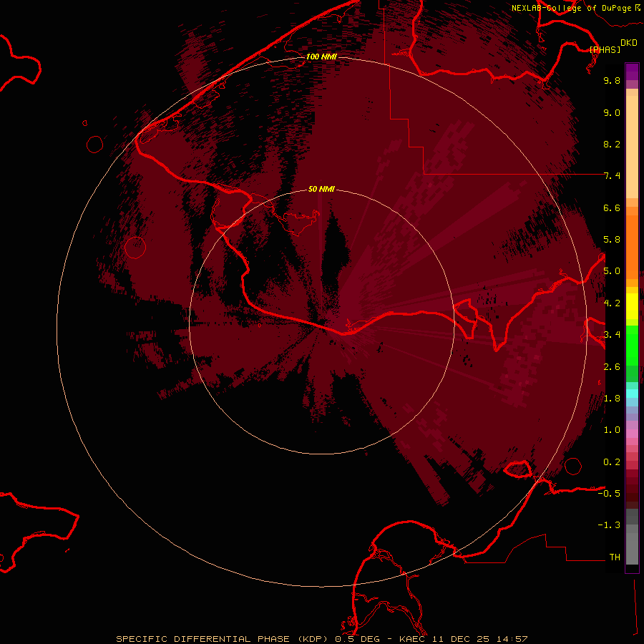
Task: Click the 1.0 color scale label
Action: pos(612,430)
